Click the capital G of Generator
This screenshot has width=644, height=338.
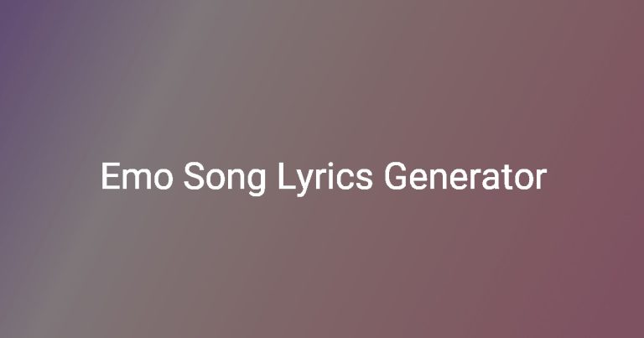click(x=395, y=176)
